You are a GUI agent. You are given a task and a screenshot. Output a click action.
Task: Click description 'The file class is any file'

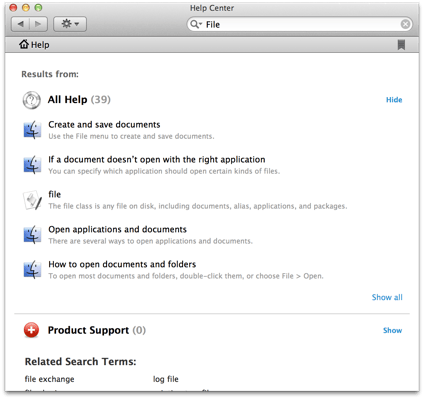(x=198, y=206)
